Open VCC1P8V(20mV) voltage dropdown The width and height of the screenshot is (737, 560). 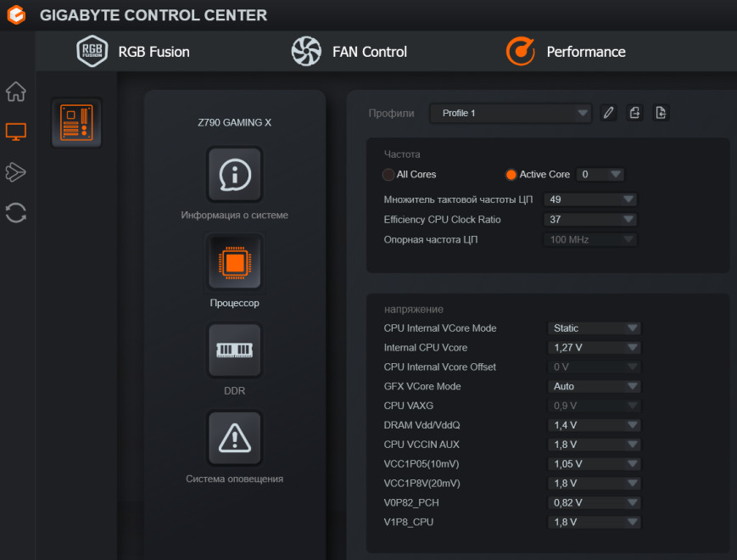595,484
